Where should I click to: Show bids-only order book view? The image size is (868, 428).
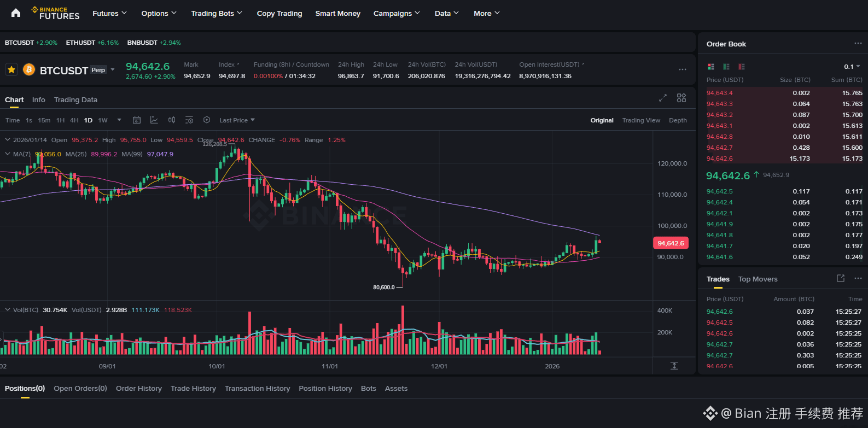coord(726,67)
